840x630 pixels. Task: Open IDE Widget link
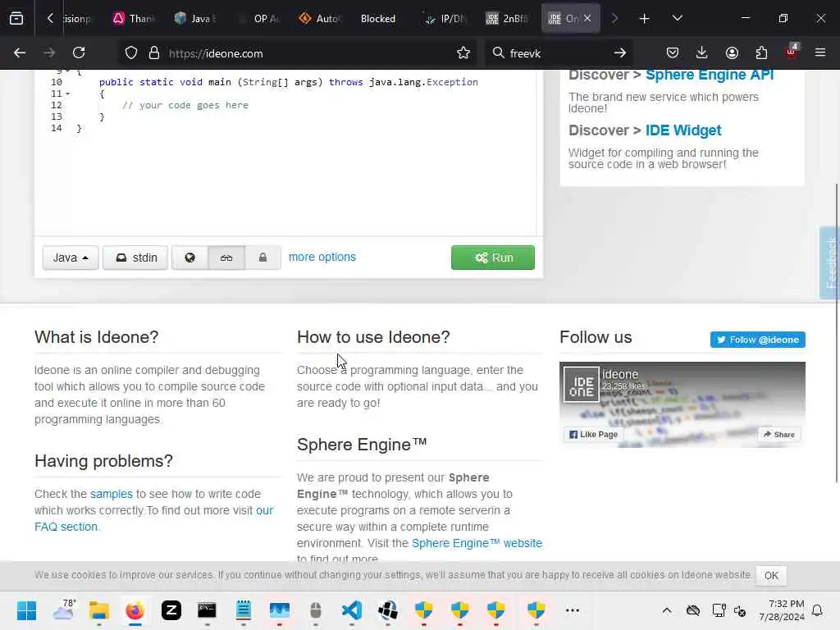point(683,130)
